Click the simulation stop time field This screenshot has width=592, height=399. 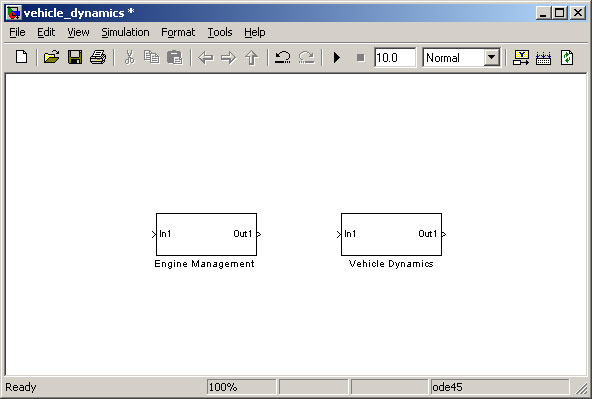(395, 58)
